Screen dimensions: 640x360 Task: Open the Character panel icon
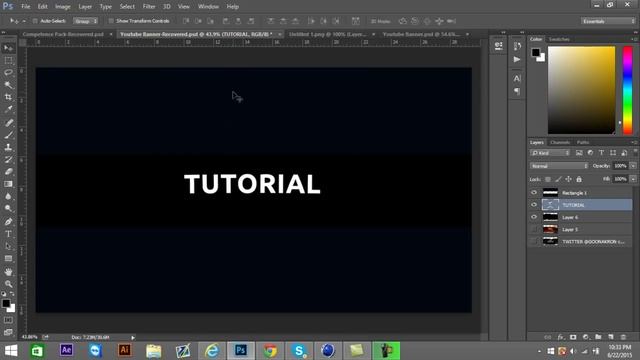pos(517,78)
